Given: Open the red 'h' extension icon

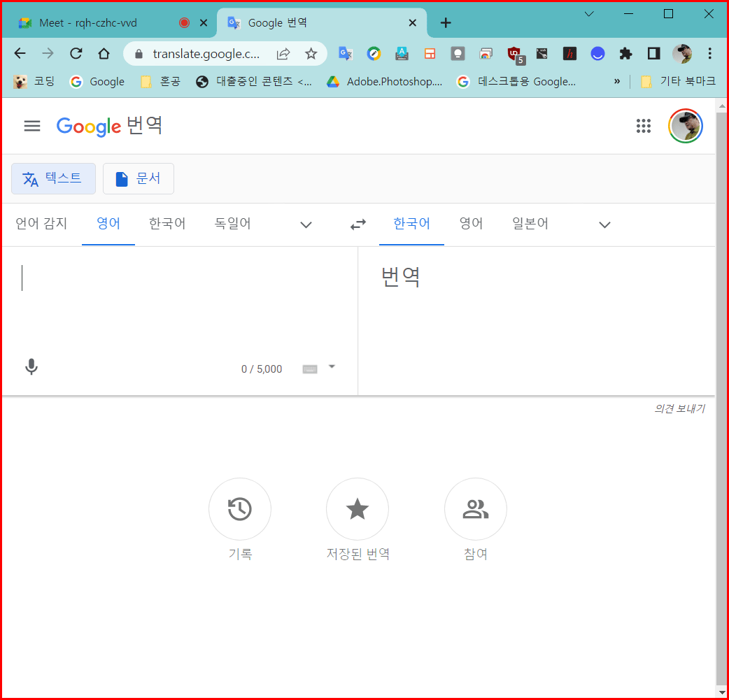Looking at the screenshot, I should pyautogui.click(x=569, y=54).
